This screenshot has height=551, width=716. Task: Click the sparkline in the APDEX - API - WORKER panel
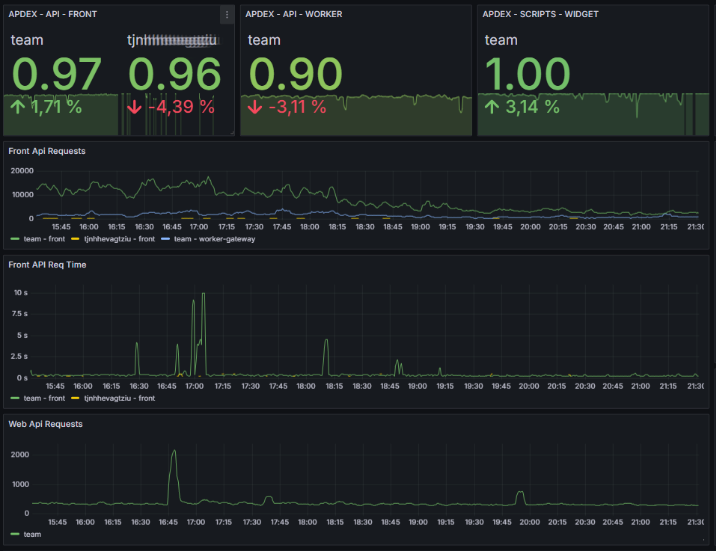click(x=356, y=115)
